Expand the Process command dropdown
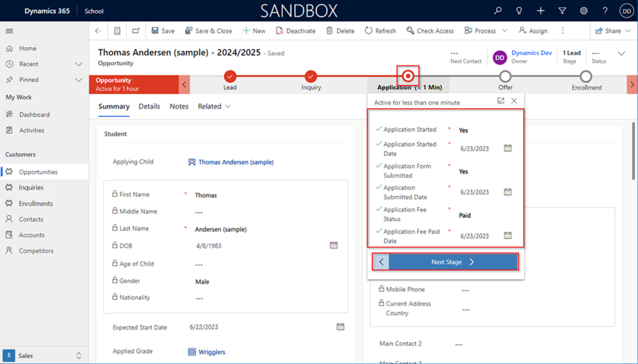Screen dimensions: 638x364 (505, 31)
